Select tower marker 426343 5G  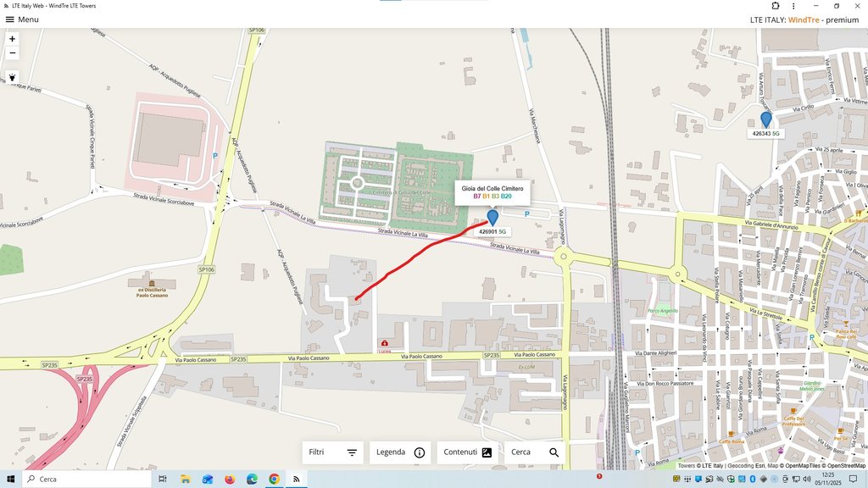(x=765, y=120)
